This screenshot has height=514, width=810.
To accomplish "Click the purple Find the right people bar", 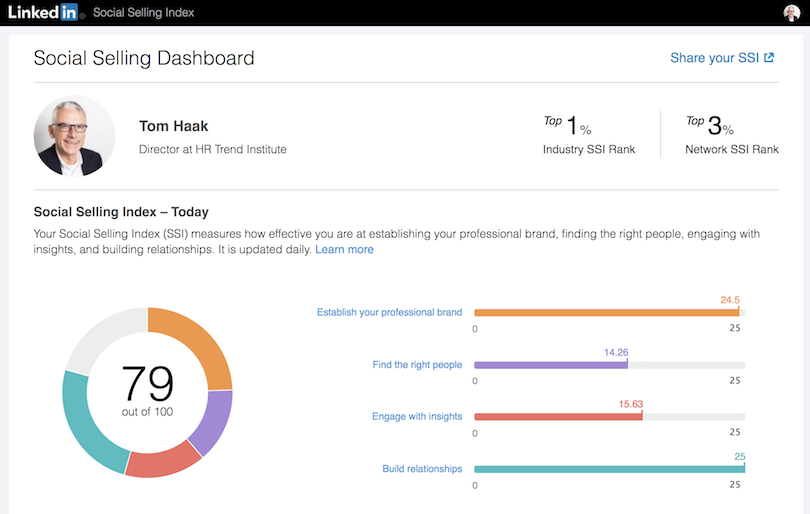I will tap(551, 365).
